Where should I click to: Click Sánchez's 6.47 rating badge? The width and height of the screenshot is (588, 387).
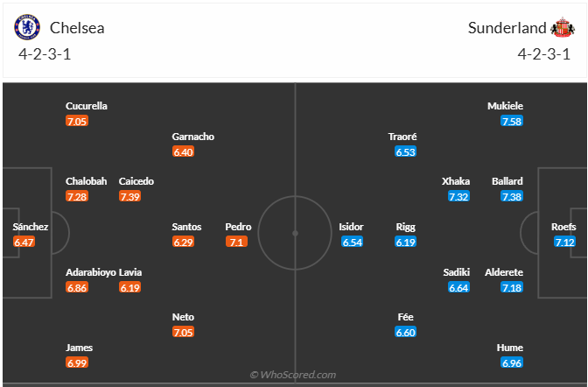24,242
